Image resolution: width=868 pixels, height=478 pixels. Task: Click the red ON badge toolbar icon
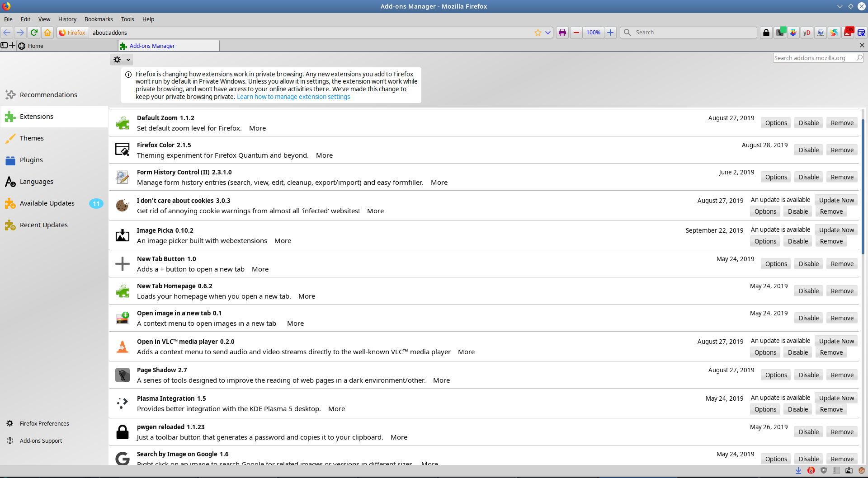click(x=848, y=33)
